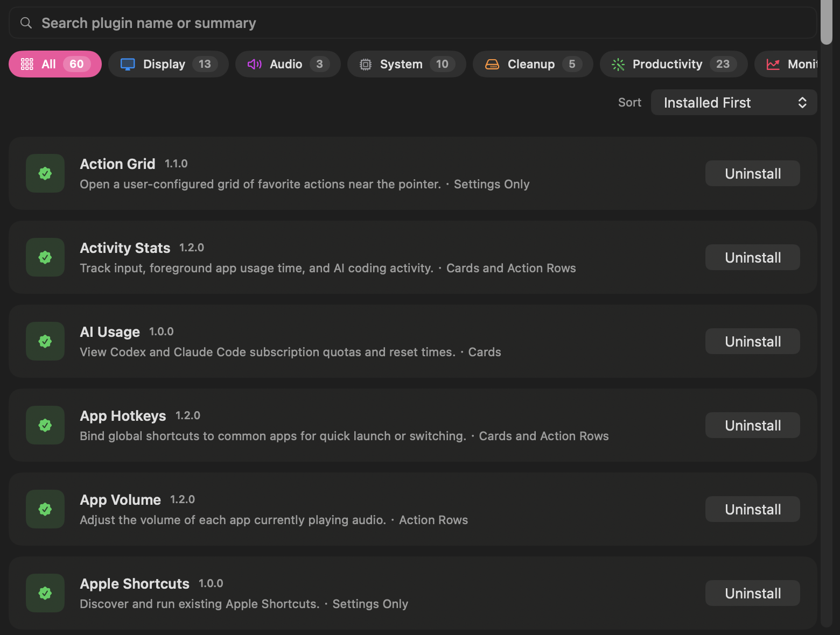Click the verified badge icon for Activity Stats
Screen dimensions: 840x635
point(45,257)
